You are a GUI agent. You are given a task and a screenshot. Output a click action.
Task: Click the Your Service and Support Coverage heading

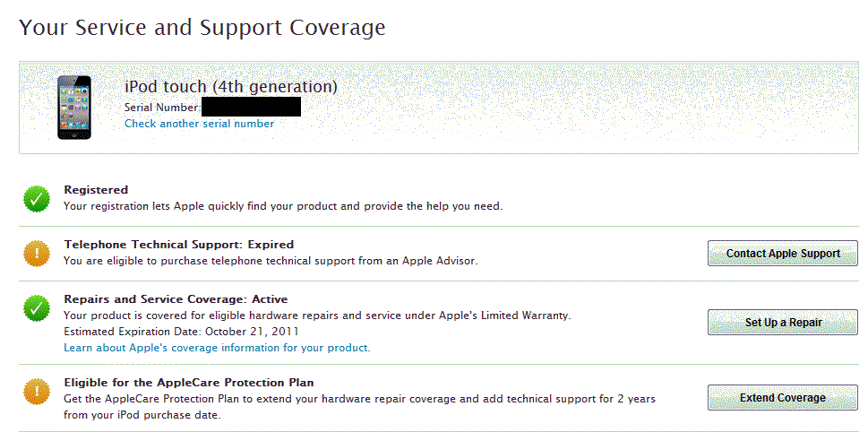point(202,28)
